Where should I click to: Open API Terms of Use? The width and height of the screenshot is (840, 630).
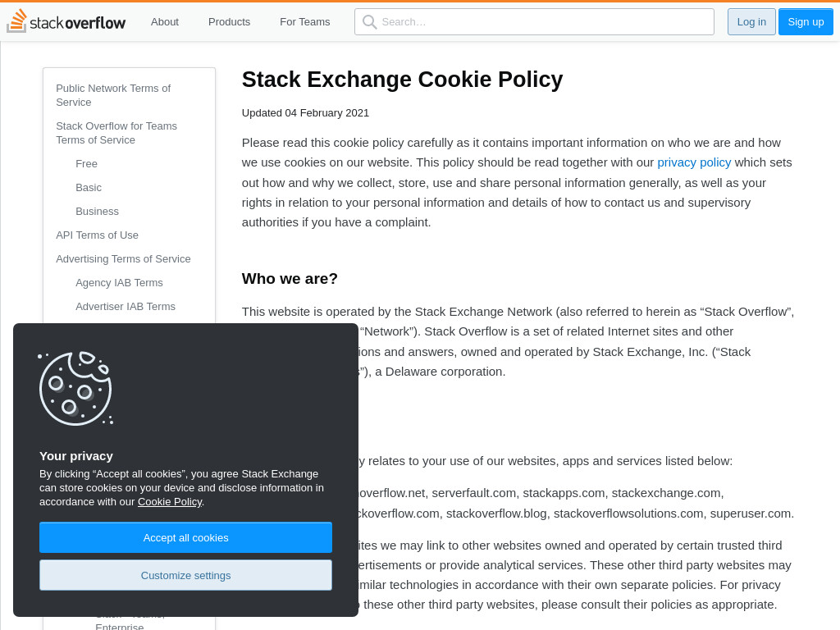click(x=97, y=235)
